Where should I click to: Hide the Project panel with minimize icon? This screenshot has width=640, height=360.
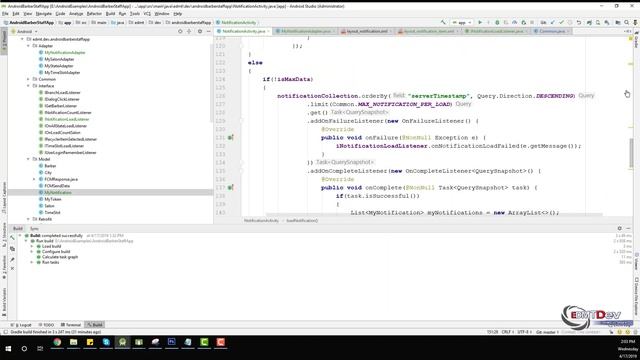pos(209,31)
